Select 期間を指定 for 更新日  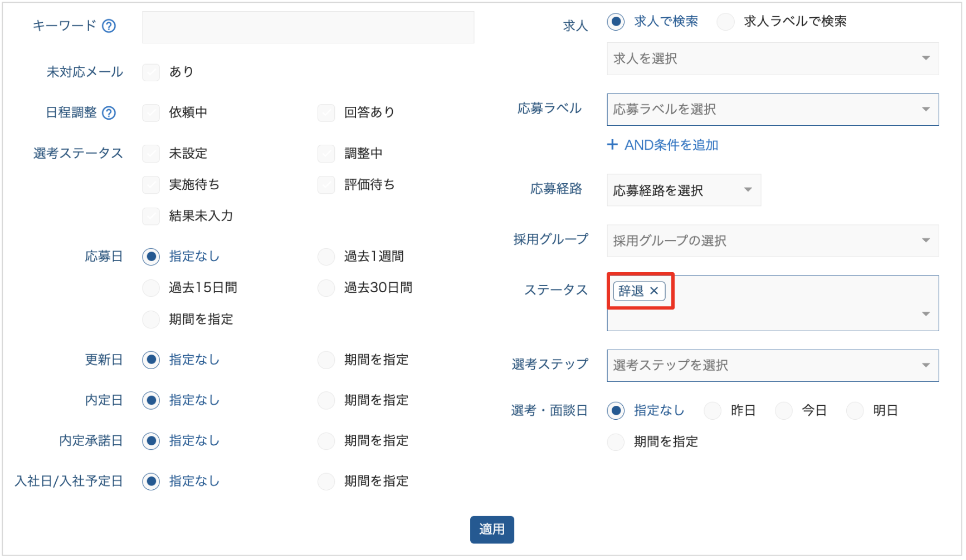pos(326,360)
